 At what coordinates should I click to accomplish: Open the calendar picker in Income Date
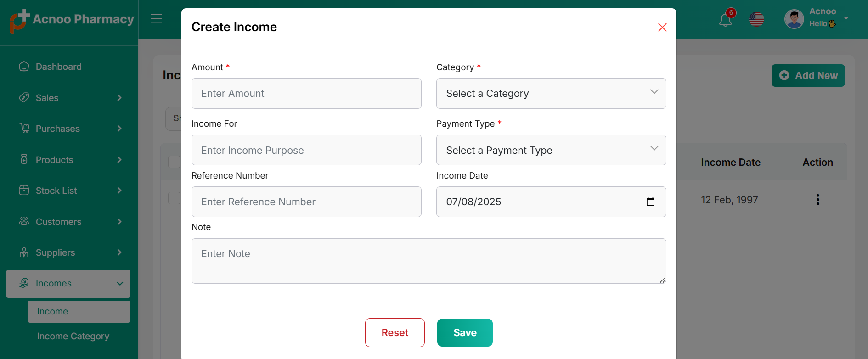[650, 202]
